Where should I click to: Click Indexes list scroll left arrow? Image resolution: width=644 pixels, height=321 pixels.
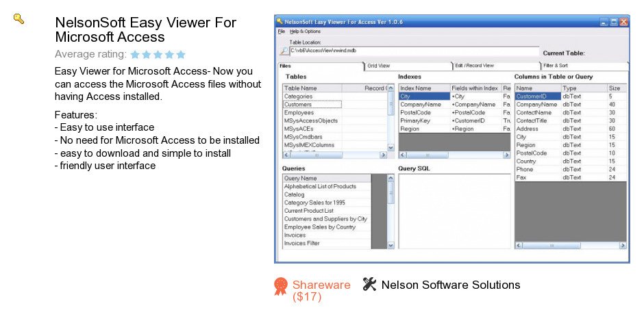403,155
